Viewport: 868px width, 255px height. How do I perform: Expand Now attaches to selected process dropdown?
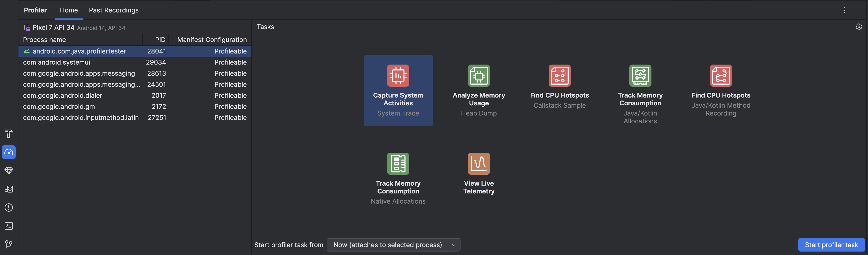pos(453,244)
